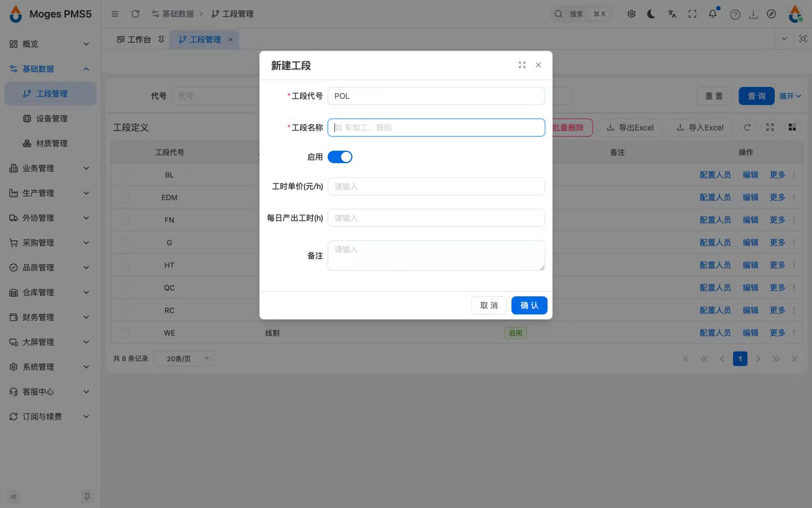The width and height of the screenshot is (812, 508).
Task: Toggle the 启用 switch off
Action: click(340, 157)
